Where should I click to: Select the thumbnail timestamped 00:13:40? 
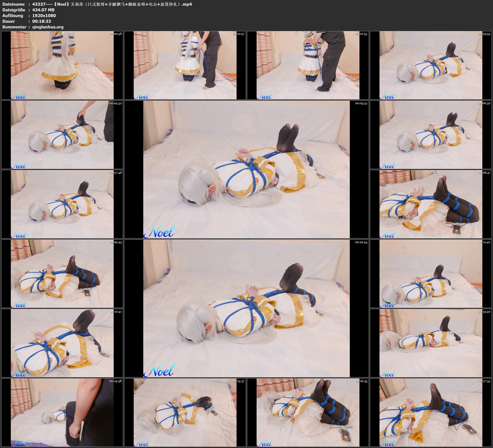tap(431, 343)
